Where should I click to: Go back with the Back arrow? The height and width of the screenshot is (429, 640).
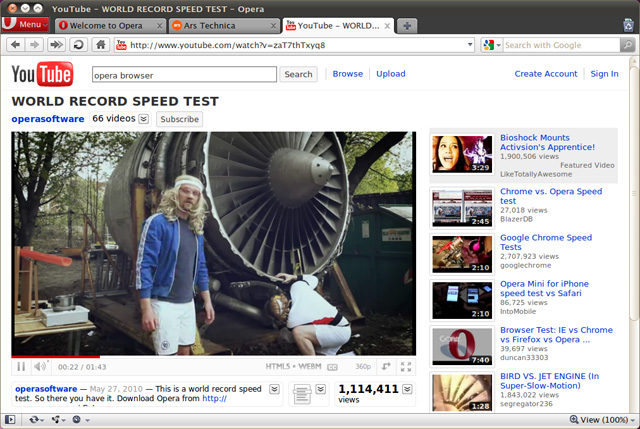coord(16,44)
